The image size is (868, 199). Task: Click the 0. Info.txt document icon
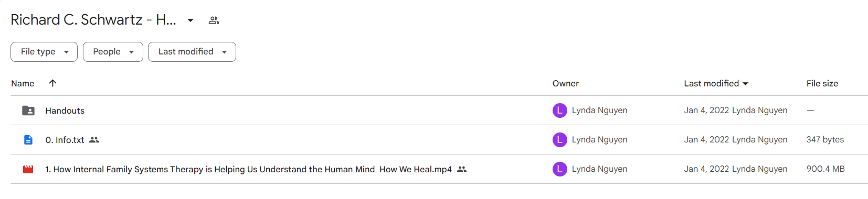click(x=28, y=140)
